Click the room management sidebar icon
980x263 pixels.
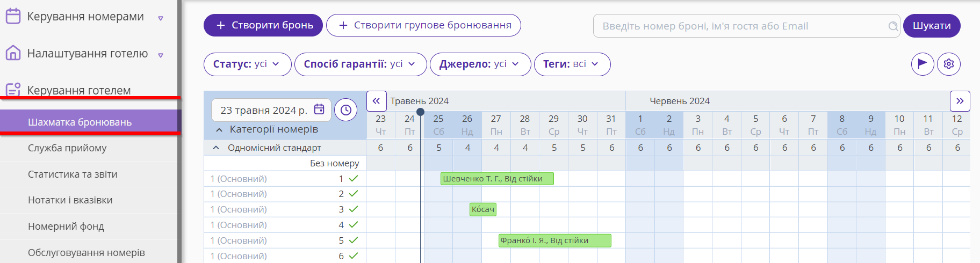(x=13, y=16)
